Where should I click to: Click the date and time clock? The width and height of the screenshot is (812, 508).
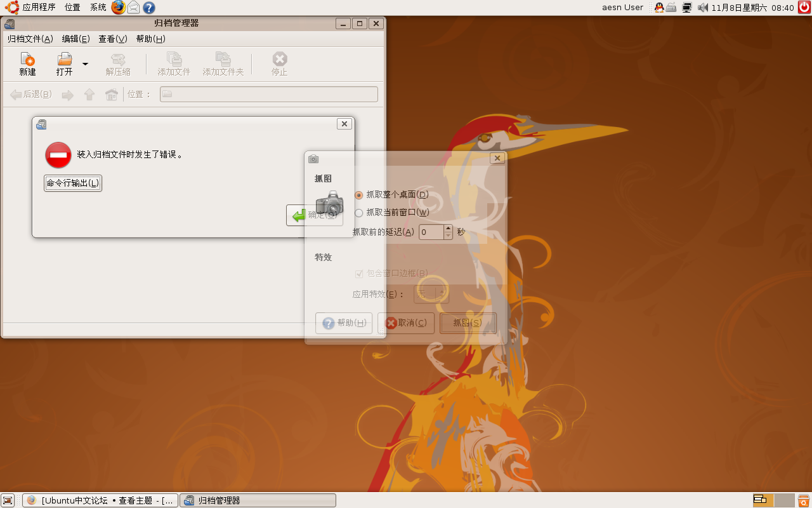click(752, 8)
